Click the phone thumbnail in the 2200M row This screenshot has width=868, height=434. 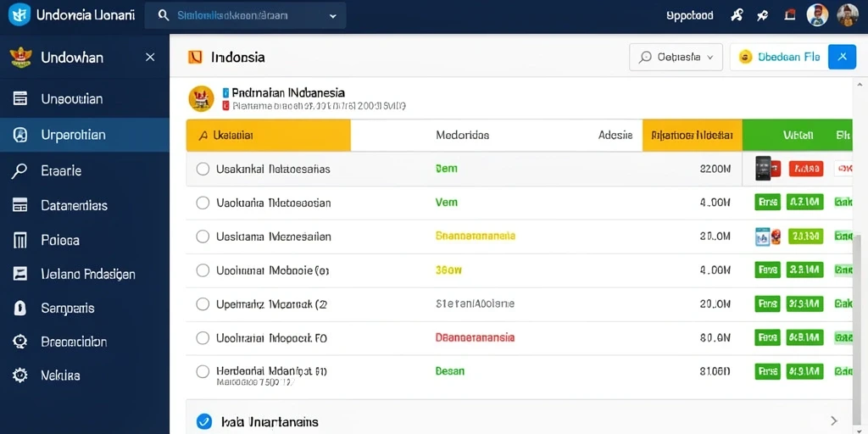[x=763, y=169]
